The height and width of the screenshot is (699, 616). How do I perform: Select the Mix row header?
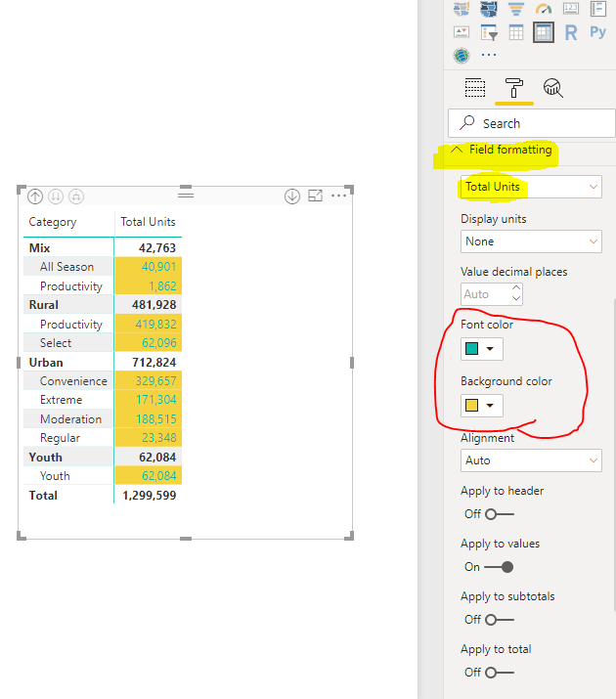(x=40, y=248)
